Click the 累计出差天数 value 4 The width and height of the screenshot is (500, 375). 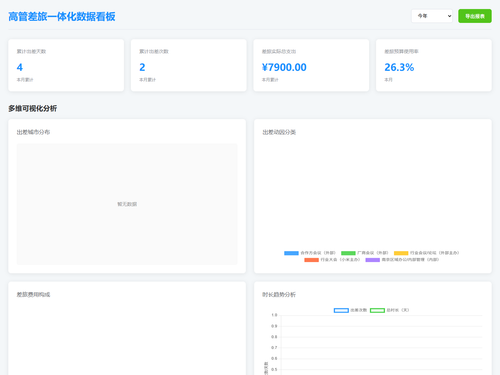[x=20, y=67]
